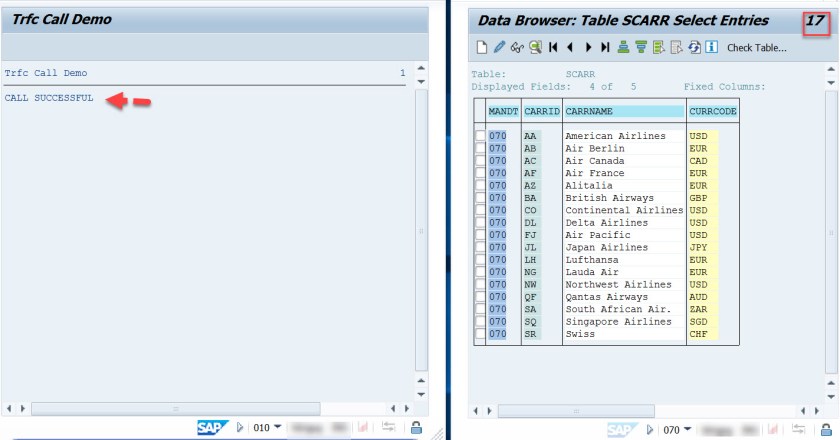Click the GBP currency cell

click(x=703, y=198)
